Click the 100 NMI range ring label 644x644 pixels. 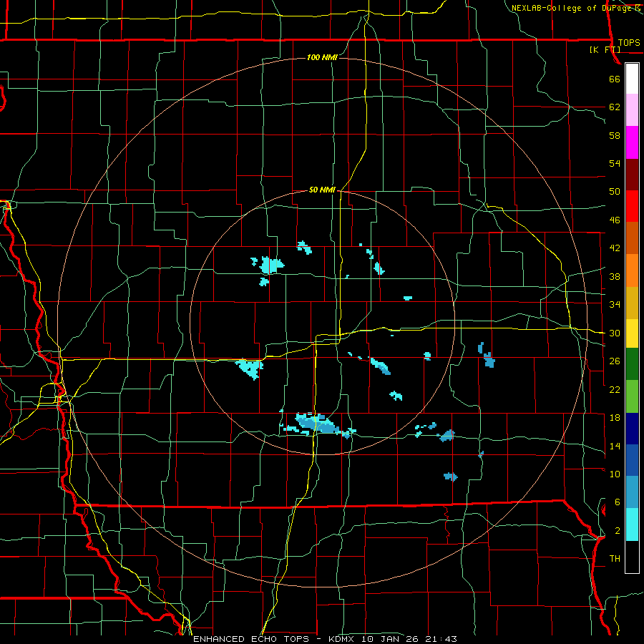322,57
